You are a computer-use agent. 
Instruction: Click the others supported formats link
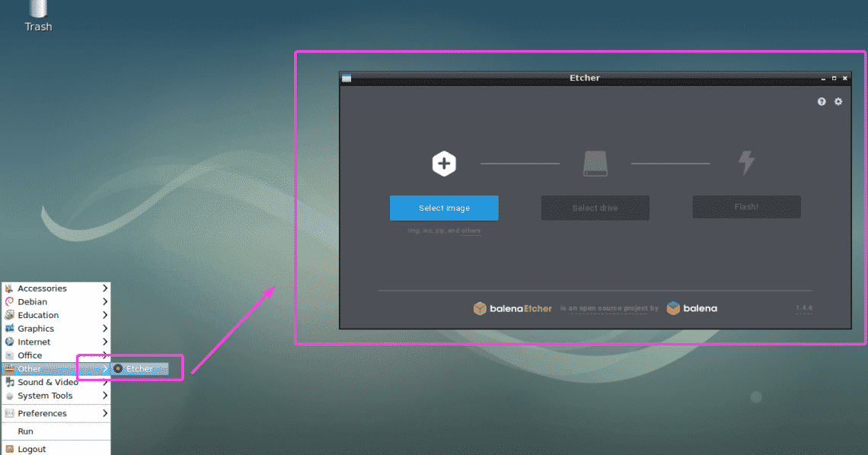point(470,230)
